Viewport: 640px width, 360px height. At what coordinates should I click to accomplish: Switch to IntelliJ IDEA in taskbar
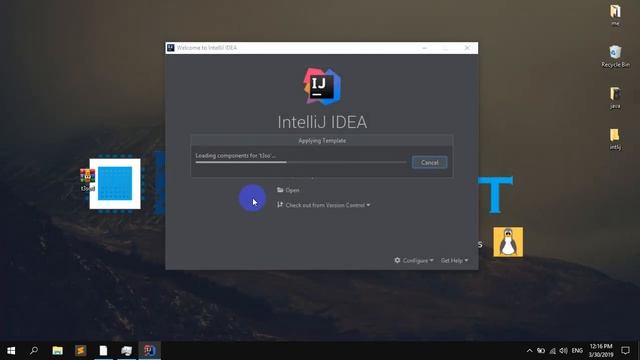[x=149, y=350]
